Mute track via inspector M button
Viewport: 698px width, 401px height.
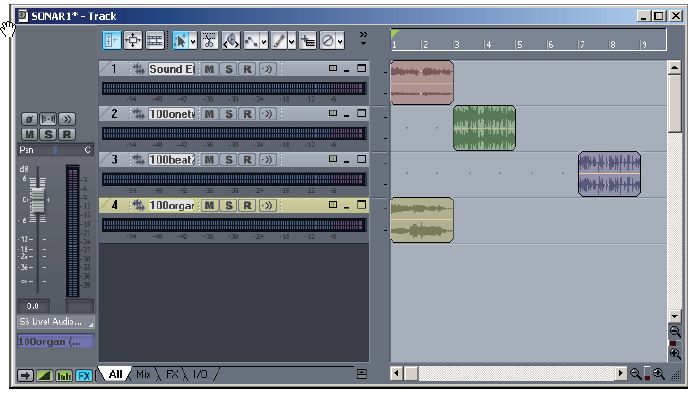coord(29,134)
